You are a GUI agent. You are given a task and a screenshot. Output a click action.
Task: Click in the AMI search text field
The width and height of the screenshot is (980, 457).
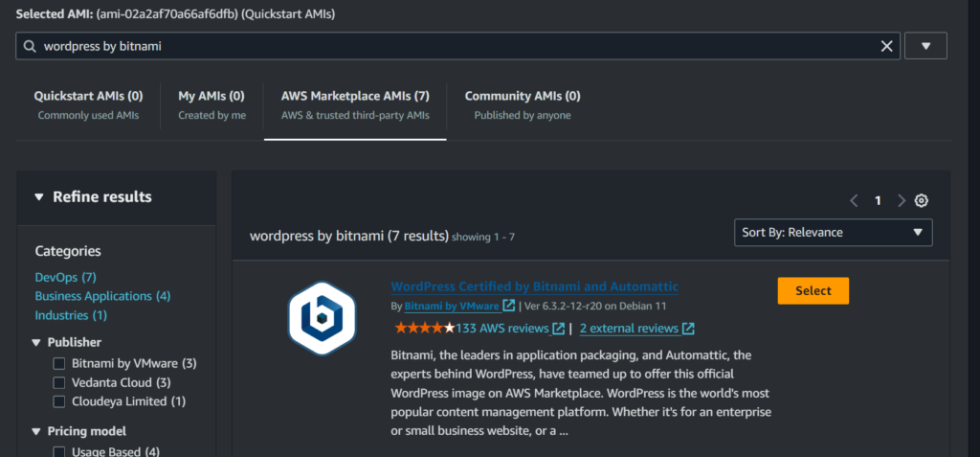(x=457, y=46)
